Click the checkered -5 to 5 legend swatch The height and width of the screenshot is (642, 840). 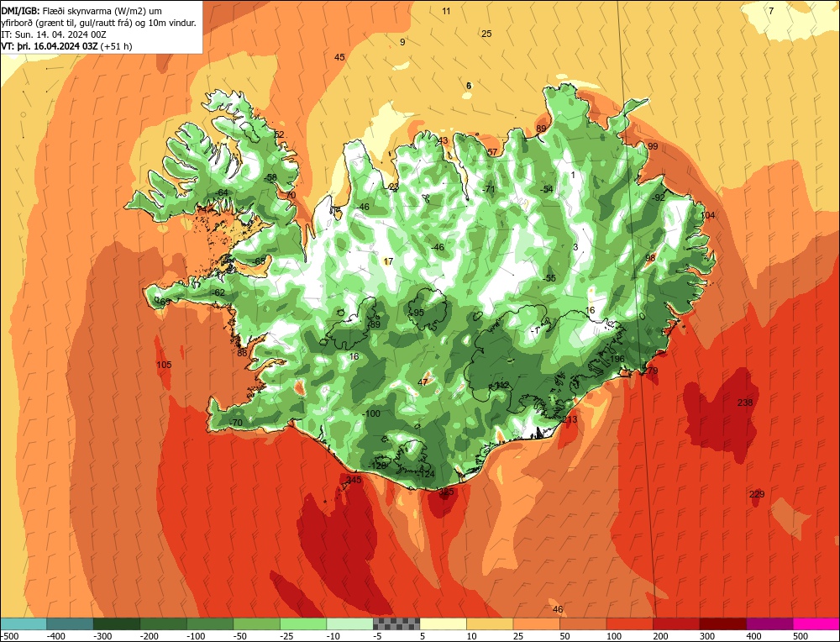pyautogui.click(x=396, y=624)
